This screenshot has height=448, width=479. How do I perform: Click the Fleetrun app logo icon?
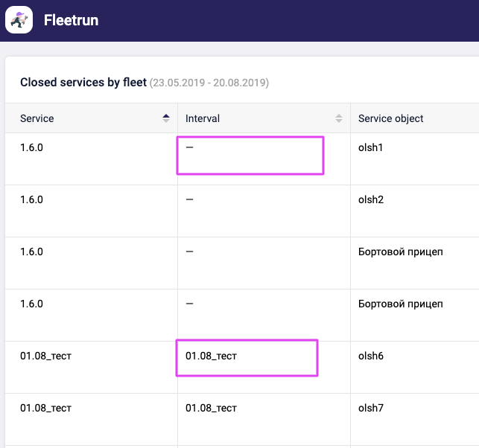coord(19,20)
